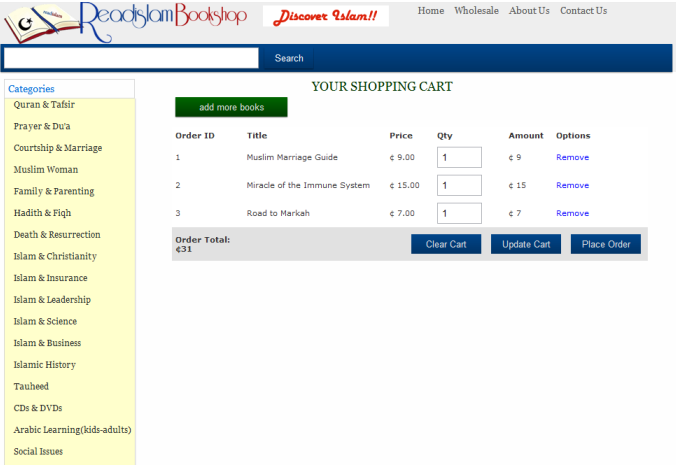Remove Road to Markah from cart
Image resolution: width=676 pixels, height=467 pixels.
point(572,213)
